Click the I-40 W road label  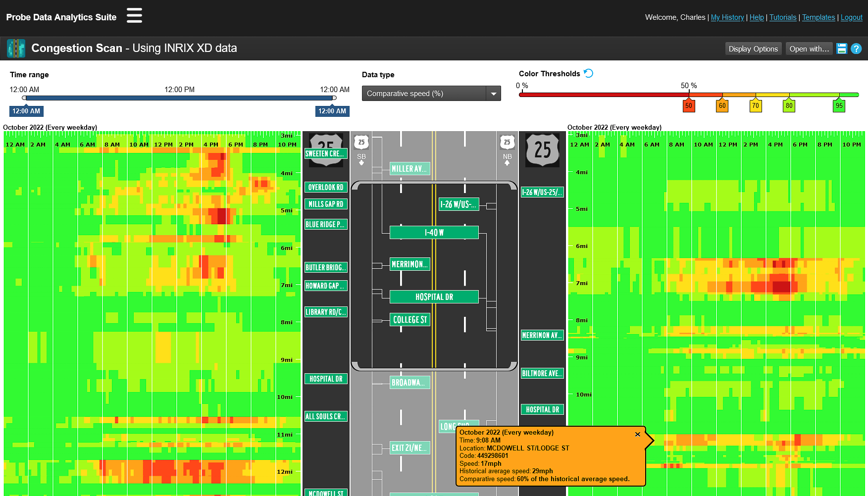coord(434,232)
